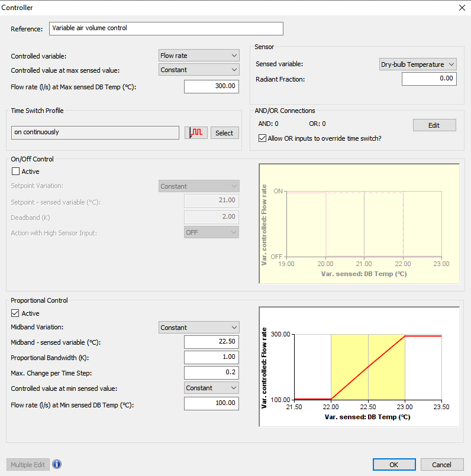Expand the Sensed variable dropdown

[x=418, y=64]
